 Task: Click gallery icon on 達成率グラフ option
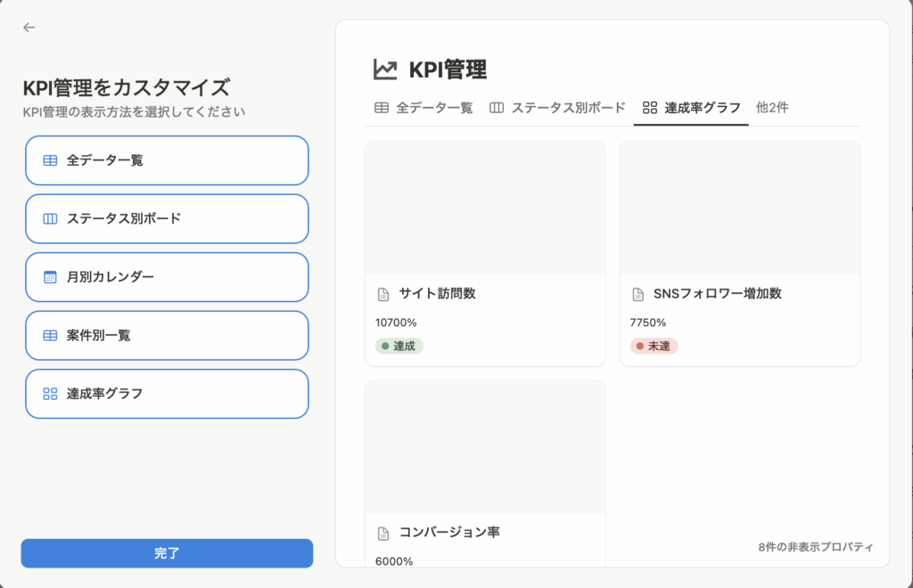tap(50, 394)
